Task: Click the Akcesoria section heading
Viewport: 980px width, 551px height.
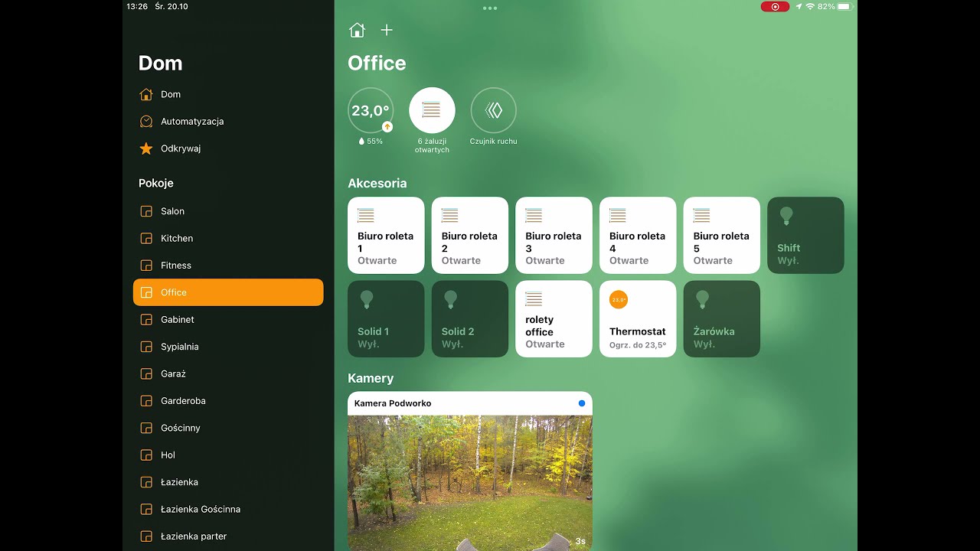Action: [x=377, y=183]
